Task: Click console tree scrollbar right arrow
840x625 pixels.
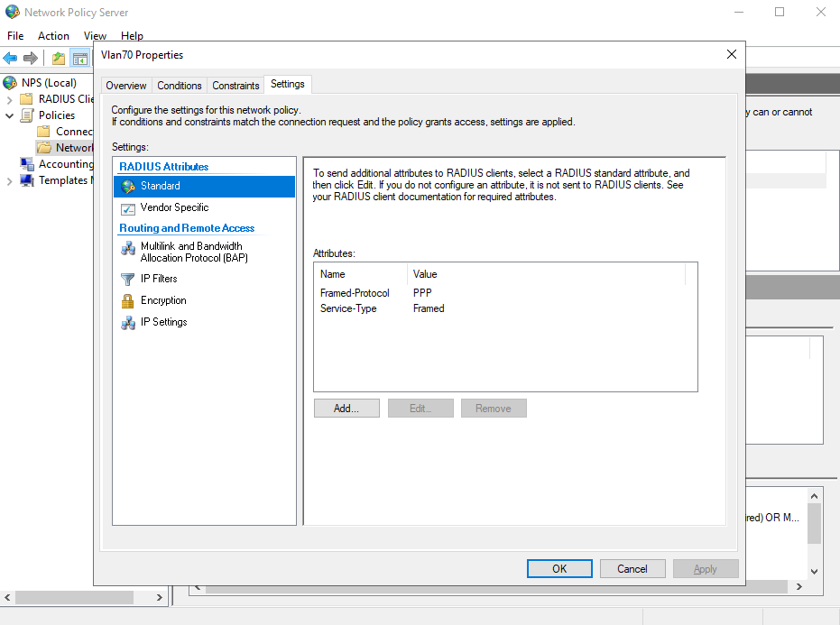Action: pos(159,597)
